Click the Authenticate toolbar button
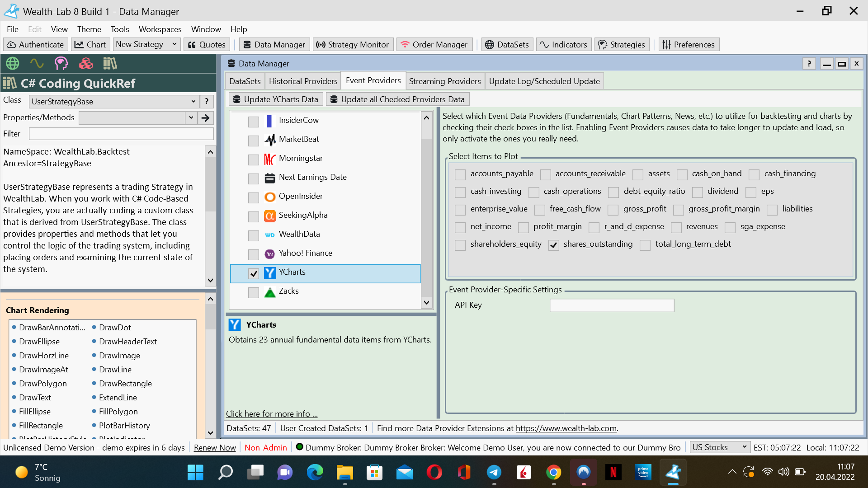The height and width of the screenshot is (488, 868). pyautogui.click(x=35, y=44)
